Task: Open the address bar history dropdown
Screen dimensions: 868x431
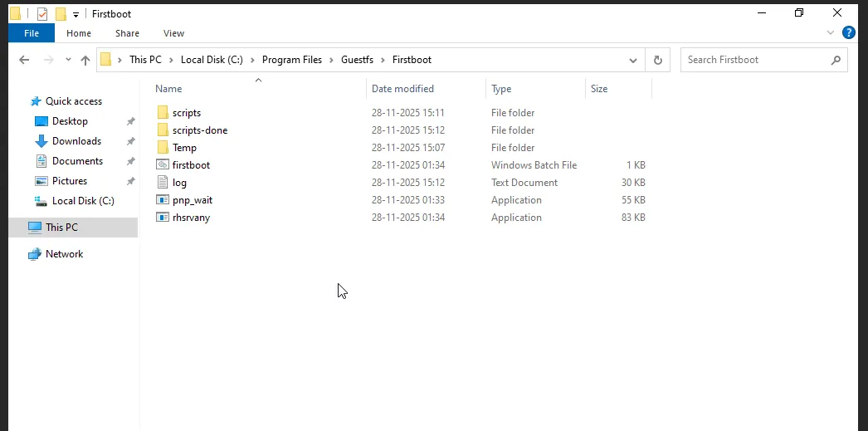Action: (632, 60)
